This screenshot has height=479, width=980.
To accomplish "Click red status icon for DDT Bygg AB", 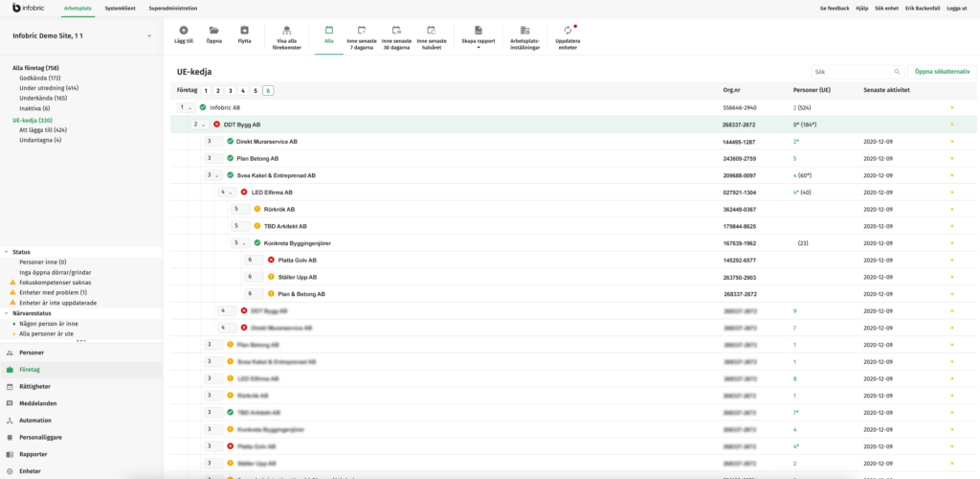I will coord(217,125).
